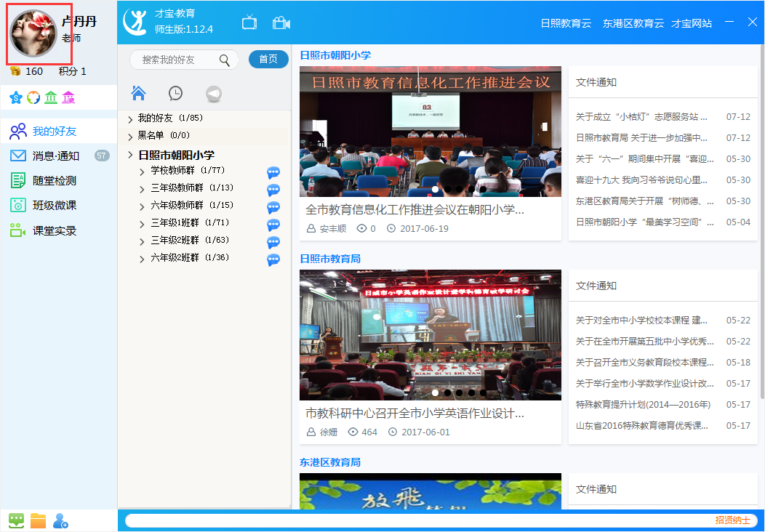The width and height of the screenshot is (765, 532).
Task: Open the blue 日照市朝阳小学 section heading
Action: point(335,55)
